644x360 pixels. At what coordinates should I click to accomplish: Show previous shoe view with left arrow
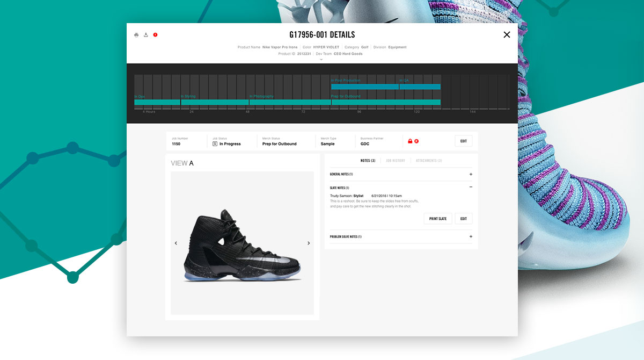(176, 243)
